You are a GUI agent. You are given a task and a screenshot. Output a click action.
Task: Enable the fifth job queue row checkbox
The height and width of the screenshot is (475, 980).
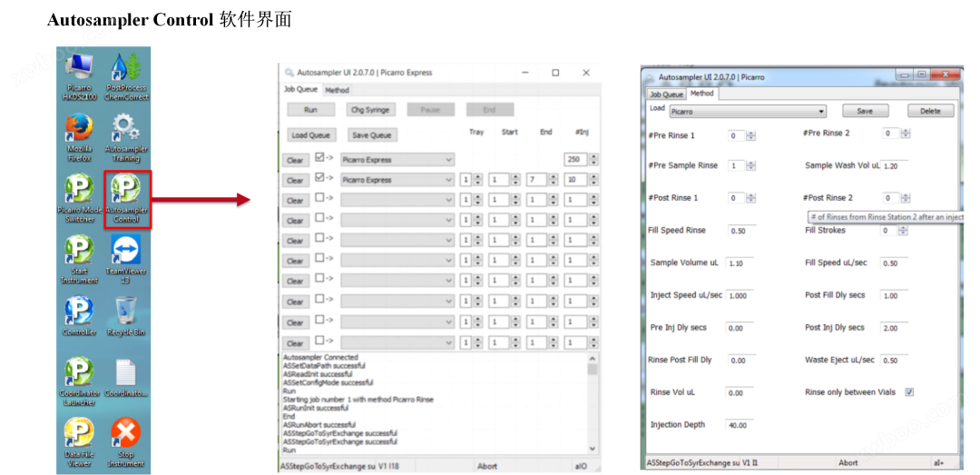point(320,238)
